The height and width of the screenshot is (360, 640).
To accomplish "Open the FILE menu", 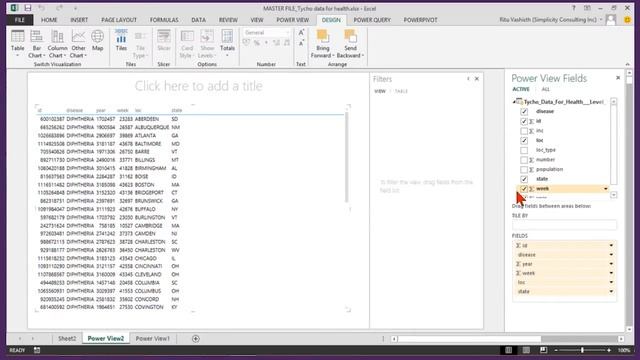I will coord(20,20).
